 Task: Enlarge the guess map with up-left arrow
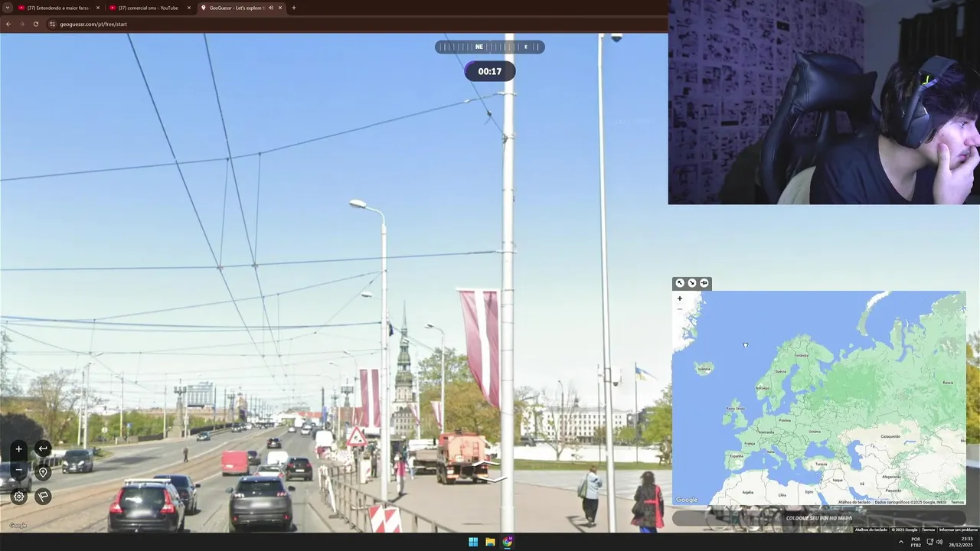[680, 283]
